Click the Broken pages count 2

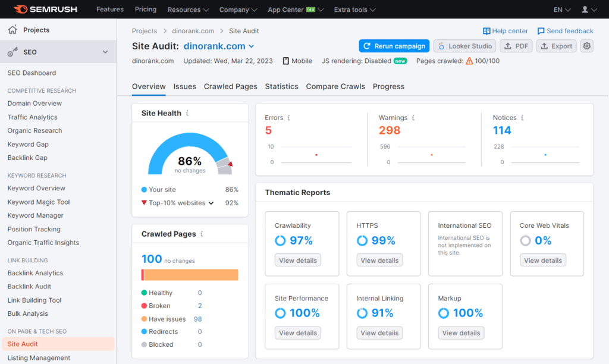coord(200,306)
